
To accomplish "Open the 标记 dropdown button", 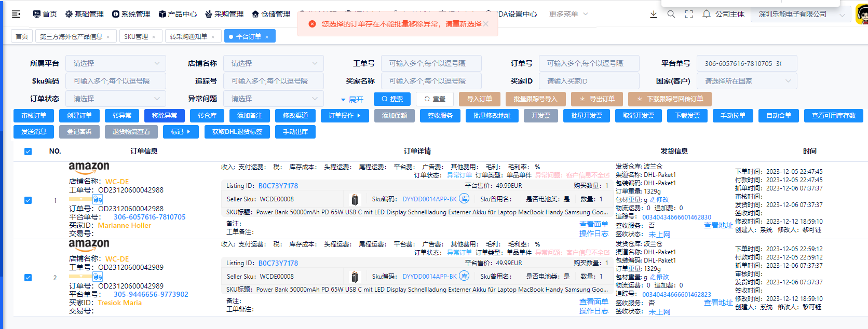I will pyautogui.click(x=181, y=132).
